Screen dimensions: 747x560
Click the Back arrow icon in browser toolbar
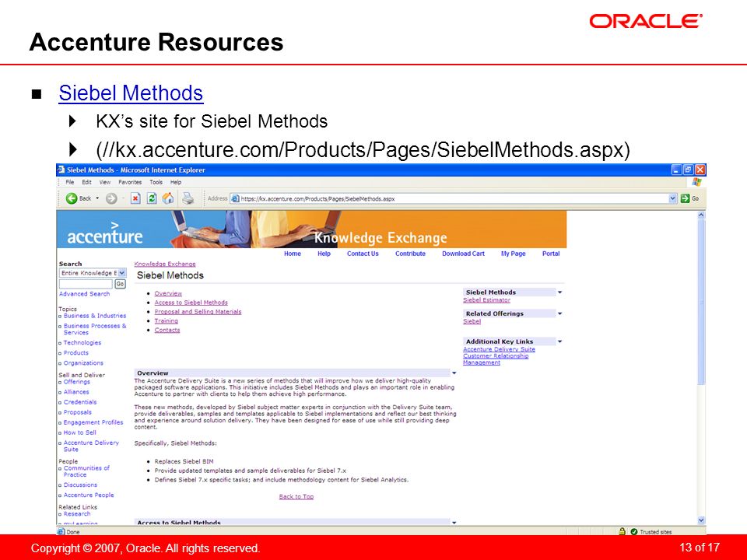72,198
